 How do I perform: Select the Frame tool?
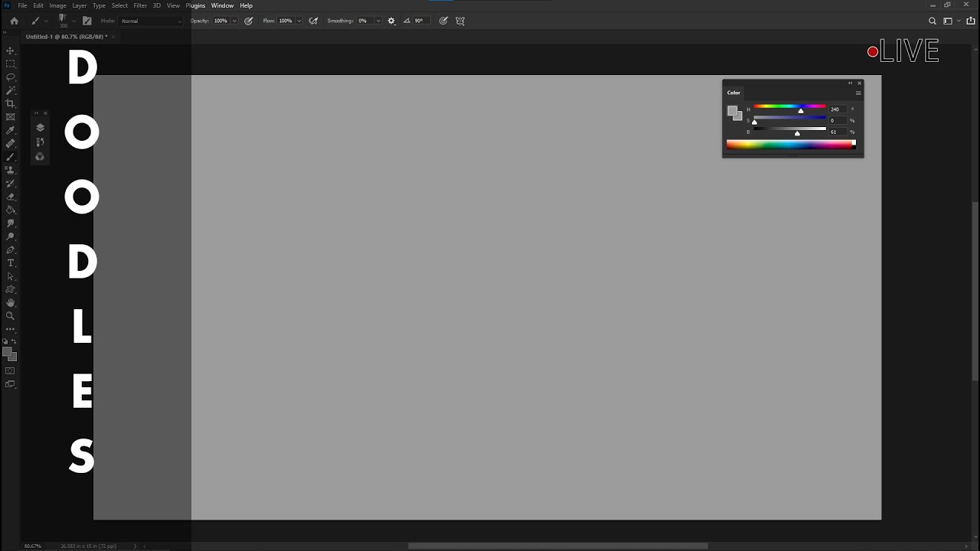pyautogui.click(x=10, y=117)
